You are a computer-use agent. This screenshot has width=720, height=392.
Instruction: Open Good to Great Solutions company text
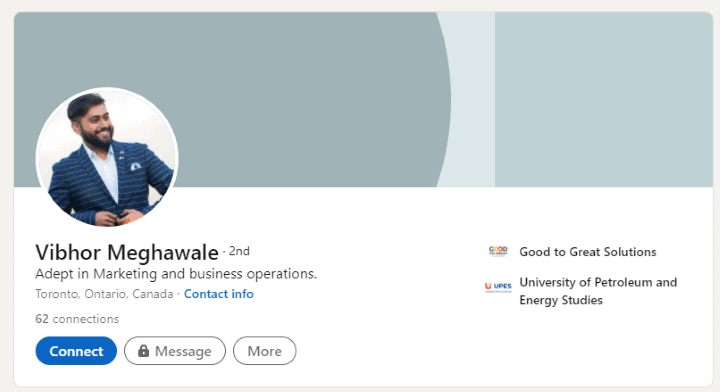click(588, 252)
